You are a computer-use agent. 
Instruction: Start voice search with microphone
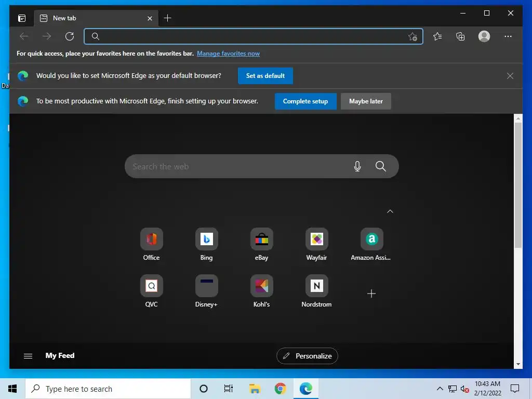[x=357, y=166]
